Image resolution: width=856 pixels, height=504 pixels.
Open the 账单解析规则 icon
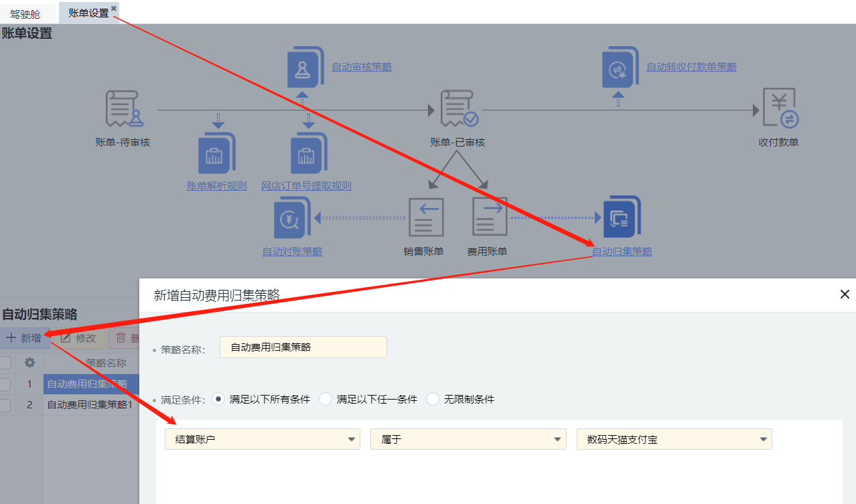coord(216,153)
